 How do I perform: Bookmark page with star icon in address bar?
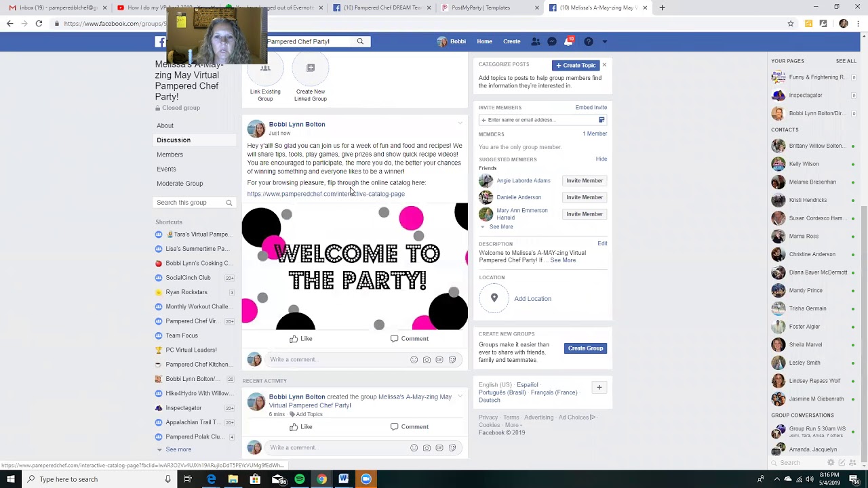[x=791, y=24]
